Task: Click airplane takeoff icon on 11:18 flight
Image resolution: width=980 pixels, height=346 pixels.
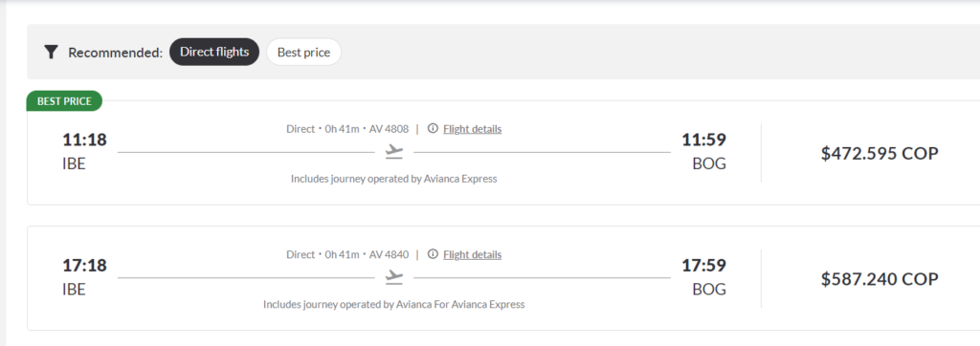Action: pos(393,152)
